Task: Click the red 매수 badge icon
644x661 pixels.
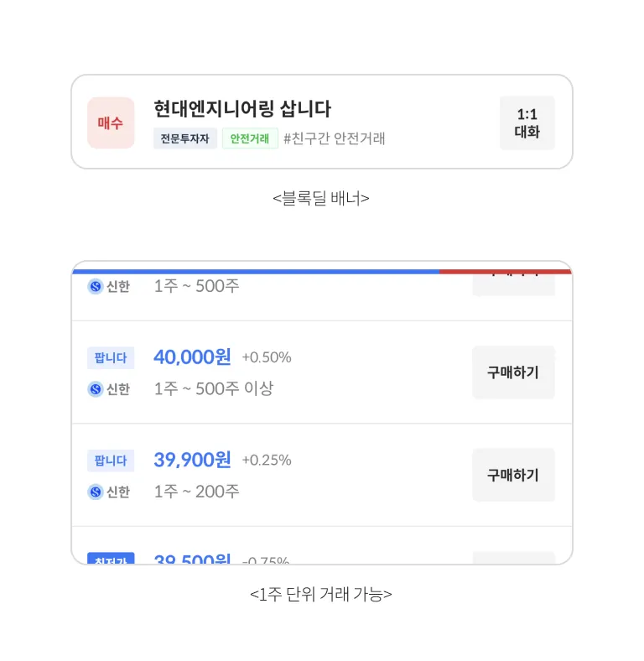Action: [111, 122]
